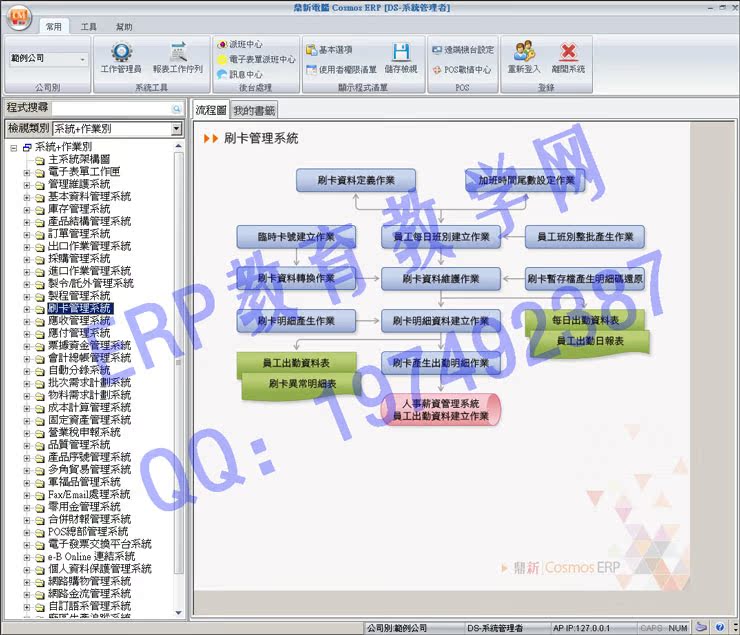Select the 幫助 ribbon tab
740x635 pixels.
[124, 27]
